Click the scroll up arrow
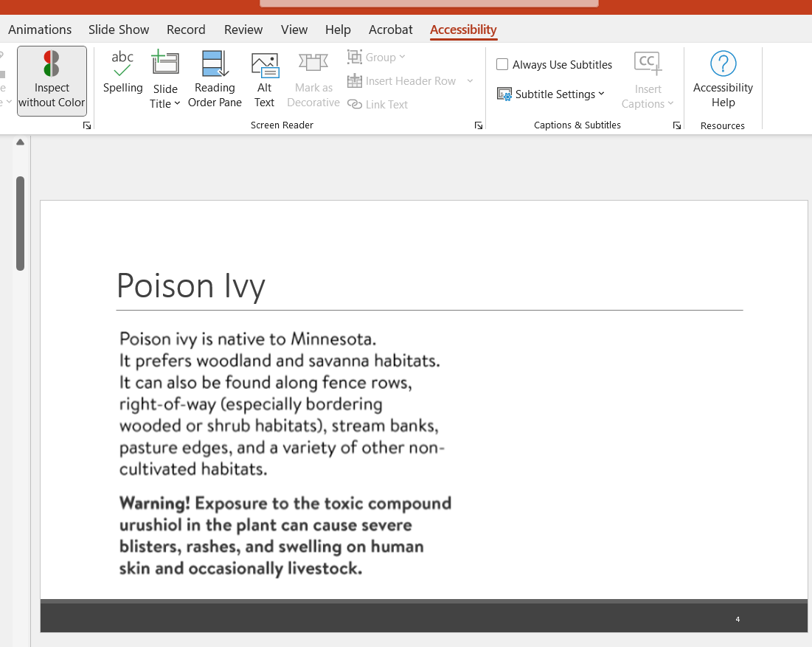Viewport: 812px width, 647px height. 20,142
